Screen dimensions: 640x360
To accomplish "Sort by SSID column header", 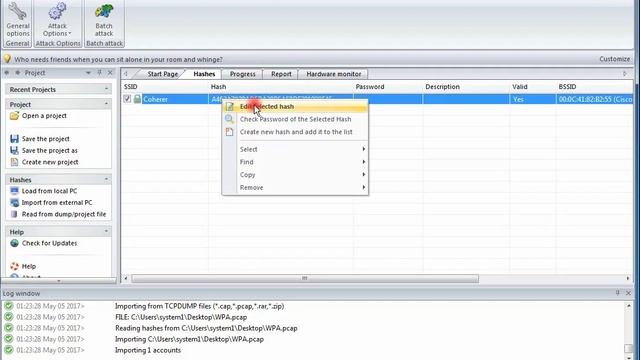I will click(x=165, y=87).
